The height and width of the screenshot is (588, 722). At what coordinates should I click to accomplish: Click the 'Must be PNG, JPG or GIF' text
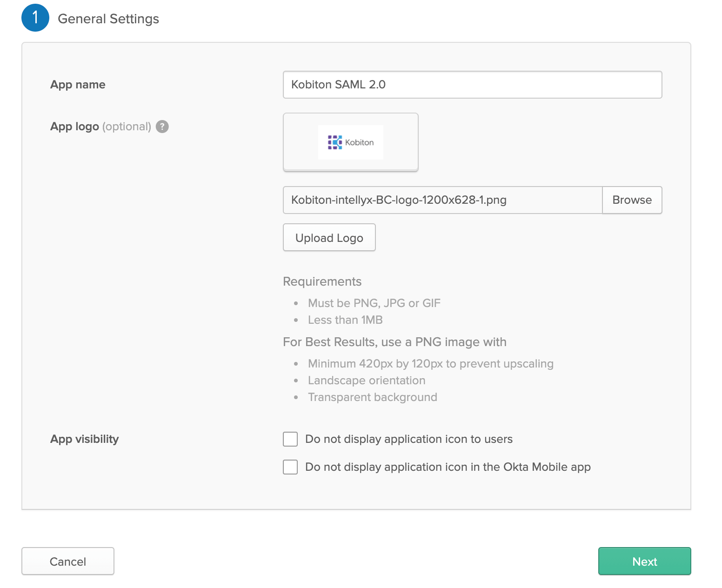tap(374, 303)
